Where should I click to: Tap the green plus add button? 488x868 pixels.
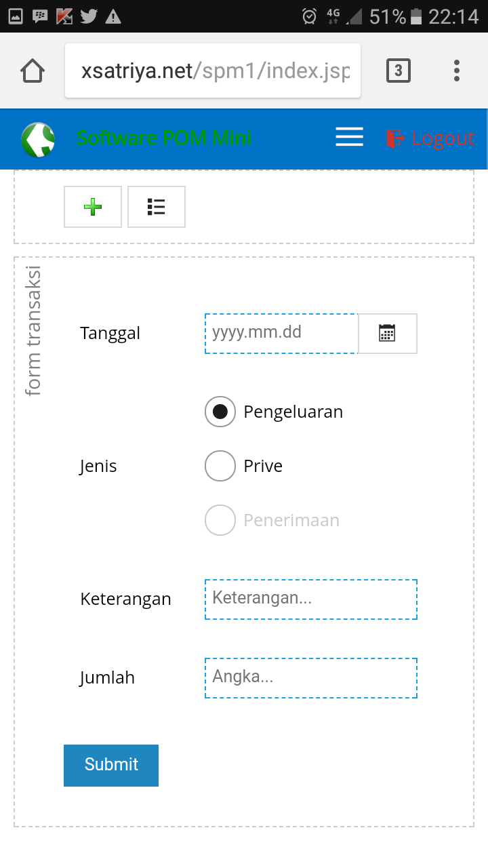tap(93, 207)
